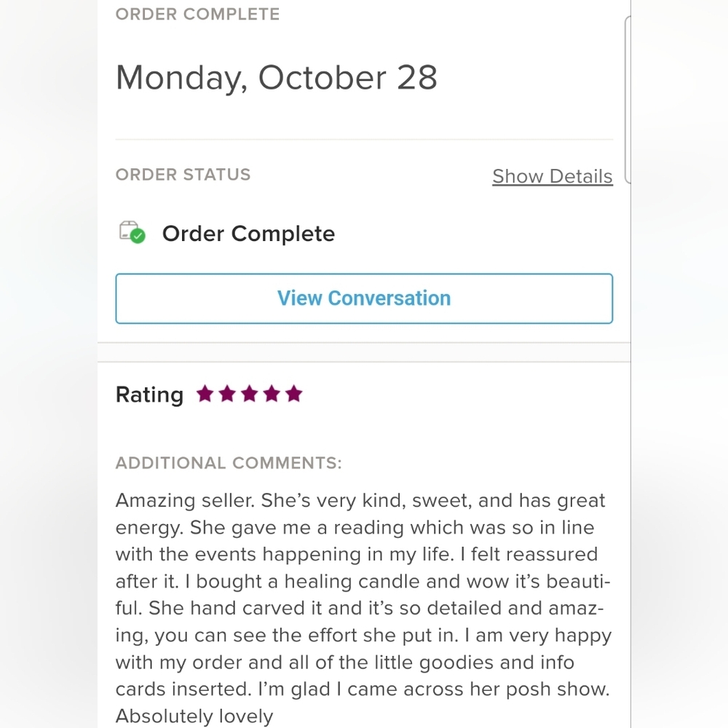Open the View Conversation button

point(364,298)
